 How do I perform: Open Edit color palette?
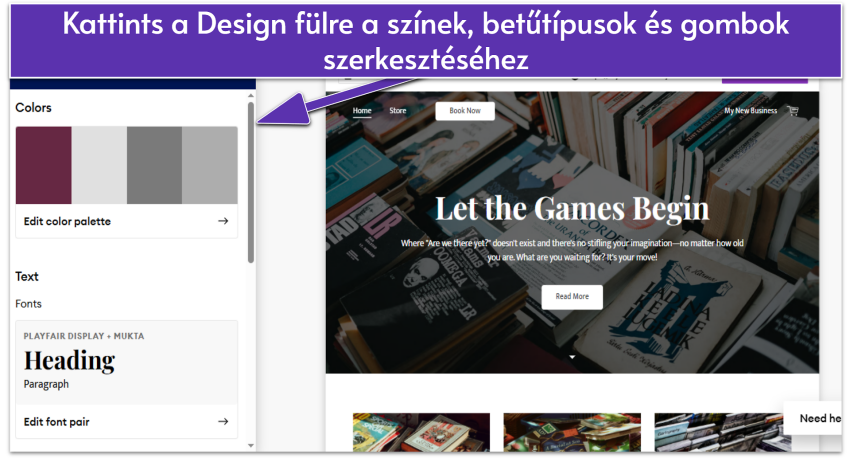point(126,221)
